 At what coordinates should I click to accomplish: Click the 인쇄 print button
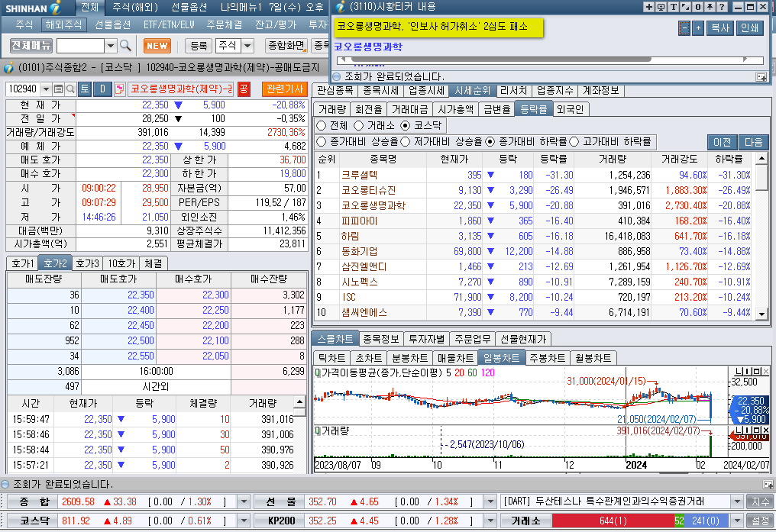(x=749, y=28)
